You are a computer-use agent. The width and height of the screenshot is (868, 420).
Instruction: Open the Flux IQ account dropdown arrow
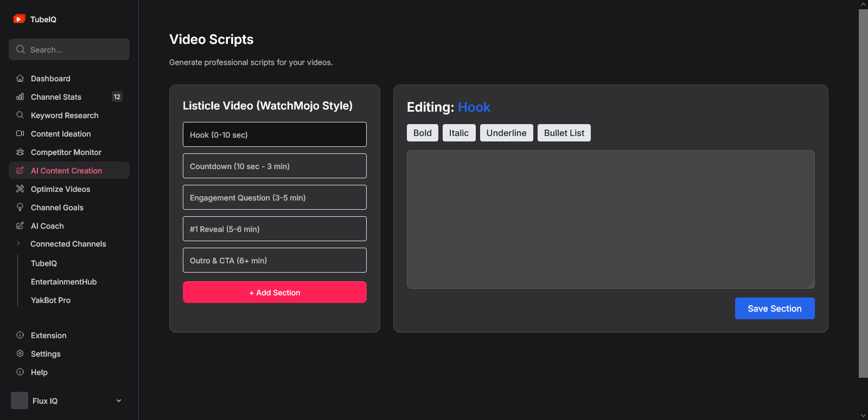click(x=119, y=400)
